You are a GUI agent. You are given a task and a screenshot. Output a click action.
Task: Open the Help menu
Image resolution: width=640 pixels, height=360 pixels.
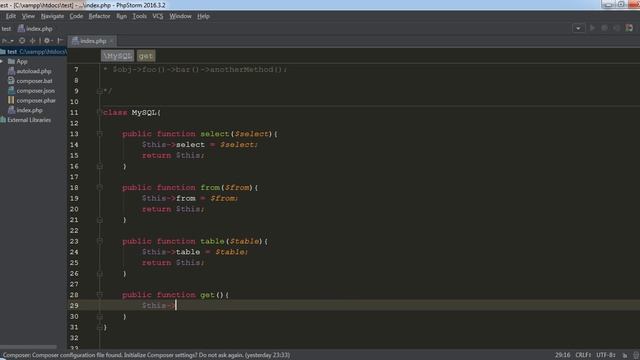[x=203, y=16]
